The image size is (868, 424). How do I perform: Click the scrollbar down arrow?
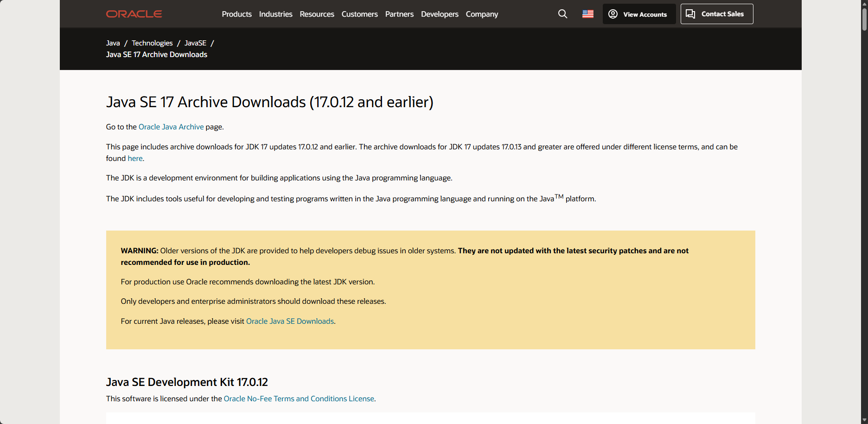[x=864, y=420]
